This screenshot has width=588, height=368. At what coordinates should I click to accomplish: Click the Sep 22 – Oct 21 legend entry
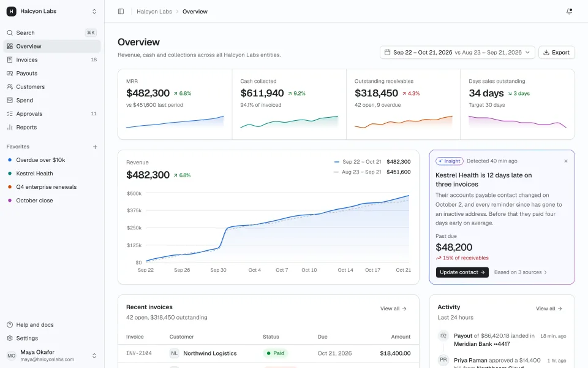click(x=372, y=162)
